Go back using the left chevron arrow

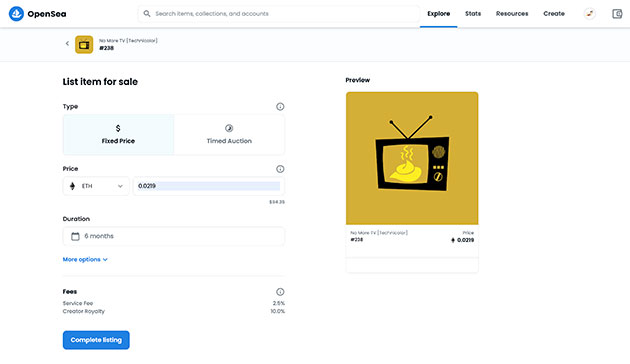click(x=67, y=43)
